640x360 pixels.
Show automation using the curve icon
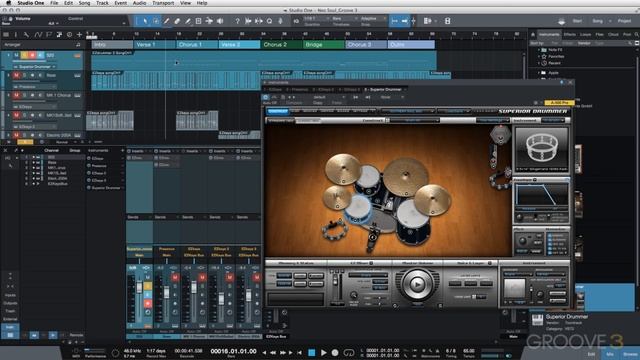[38, 35]
